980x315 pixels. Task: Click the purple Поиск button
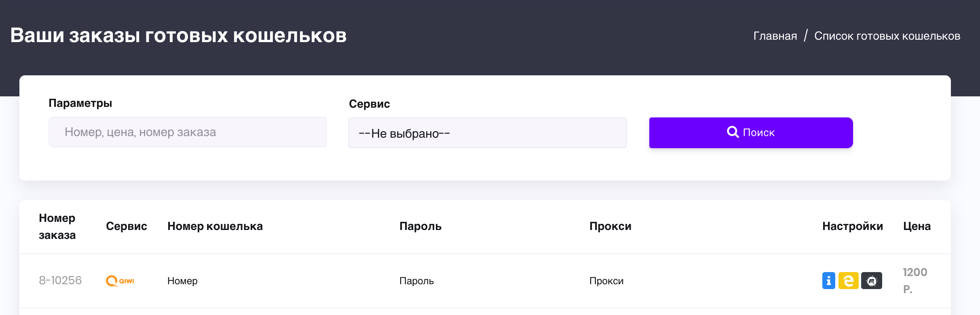(751, 133)
